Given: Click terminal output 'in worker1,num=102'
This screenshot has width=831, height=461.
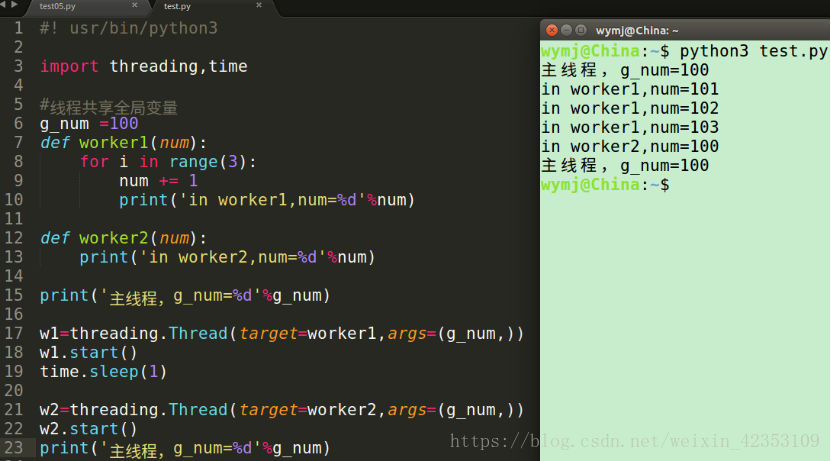Looking at the screenshot, I should (630, 108).
